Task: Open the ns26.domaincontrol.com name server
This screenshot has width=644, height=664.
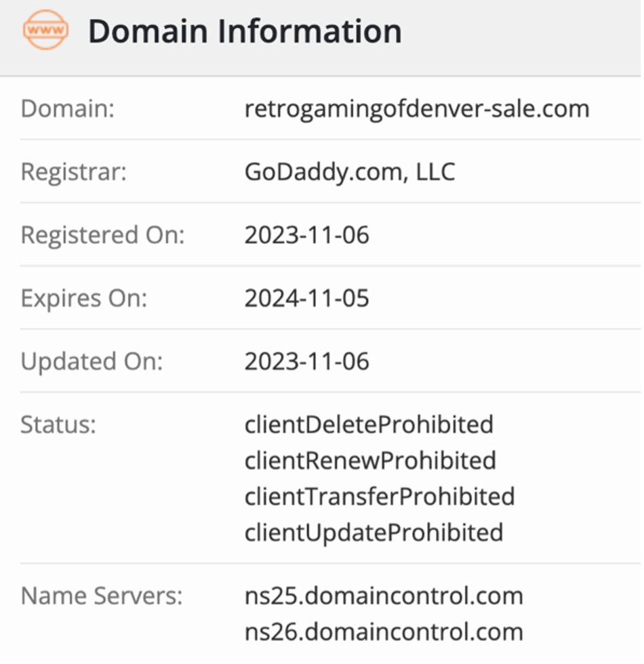Action: 384,632
